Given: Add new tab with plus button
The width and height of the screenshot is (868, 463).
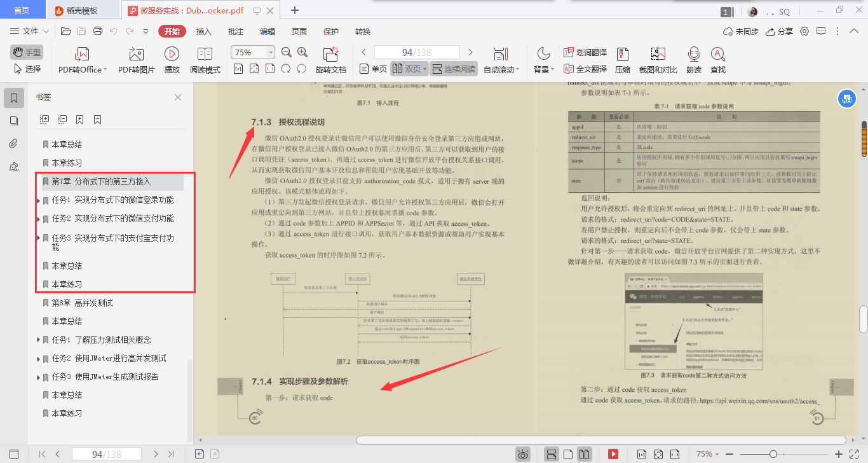Looking at the screenshot, I should pyautogui.click(x=295, y=10).
